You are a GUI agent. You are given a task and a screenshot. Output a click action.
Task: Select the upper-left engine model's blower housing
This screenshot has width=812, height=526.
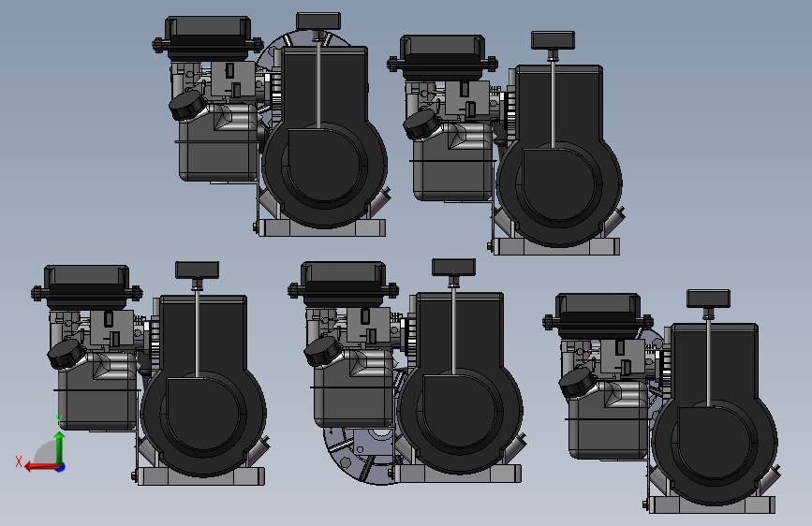(324, 138)
